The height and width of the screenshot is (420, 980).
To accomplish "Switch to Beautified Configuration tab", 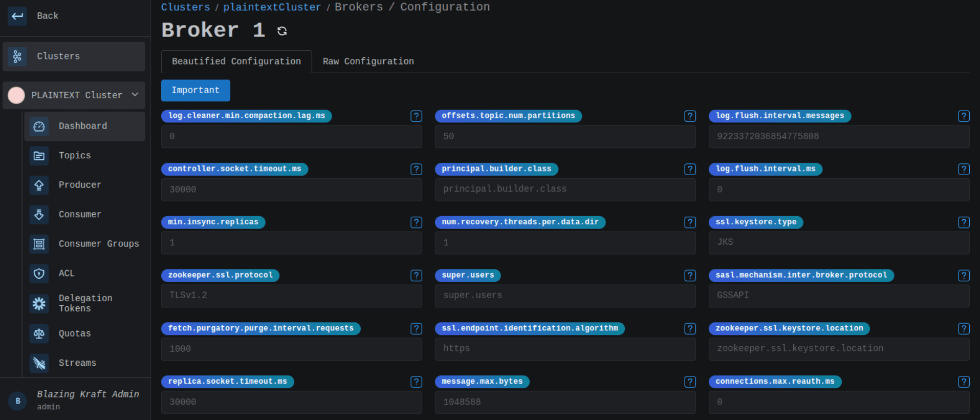I will 236,61.
